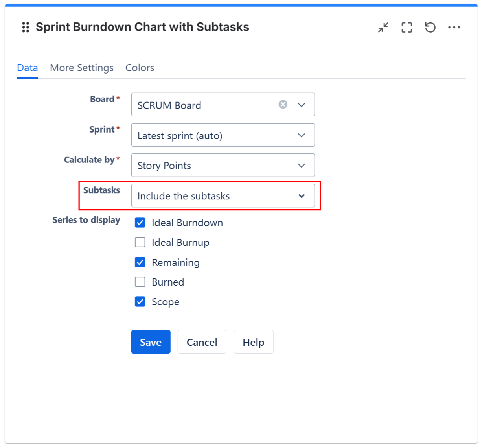Click the Help button
This screenshot has width=480, height=448.
coord(253,342)
